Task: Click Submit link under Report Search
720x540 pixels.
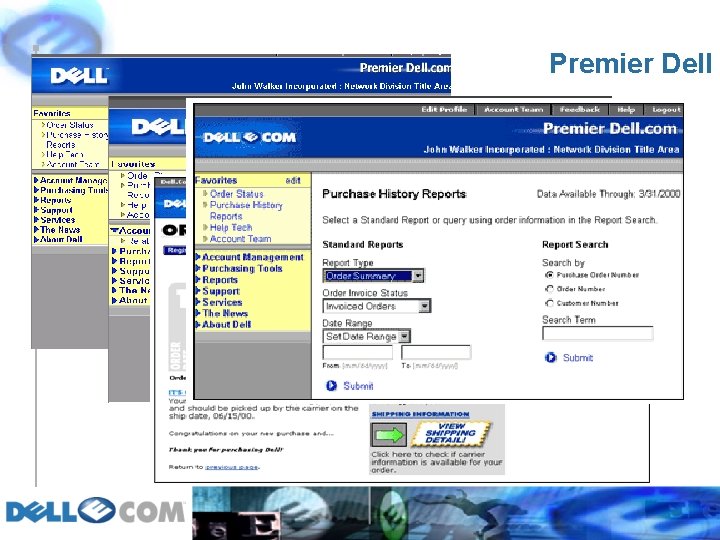Action: tap(578, 358)
